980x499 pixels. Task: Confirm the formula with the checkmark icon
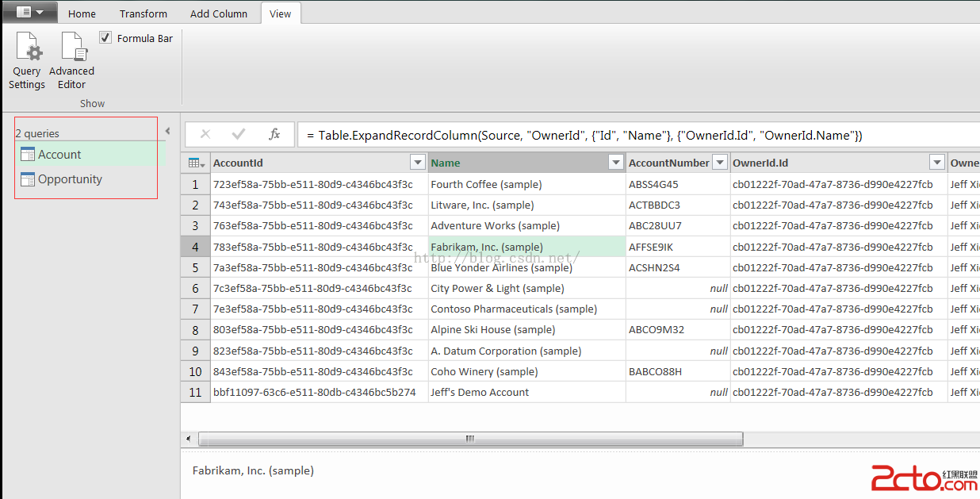(x=239, y=134)
